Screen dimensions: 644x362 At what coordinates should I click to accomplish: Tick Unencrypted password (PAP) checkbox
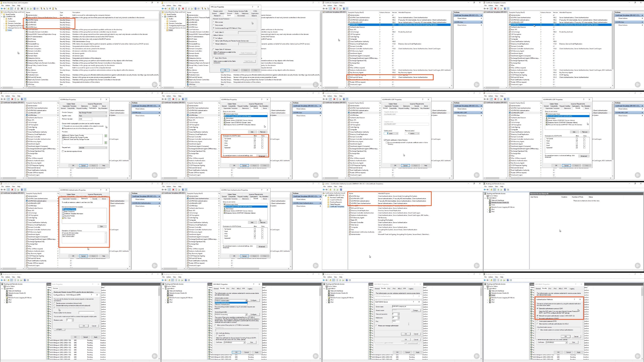tap(538, 321)
